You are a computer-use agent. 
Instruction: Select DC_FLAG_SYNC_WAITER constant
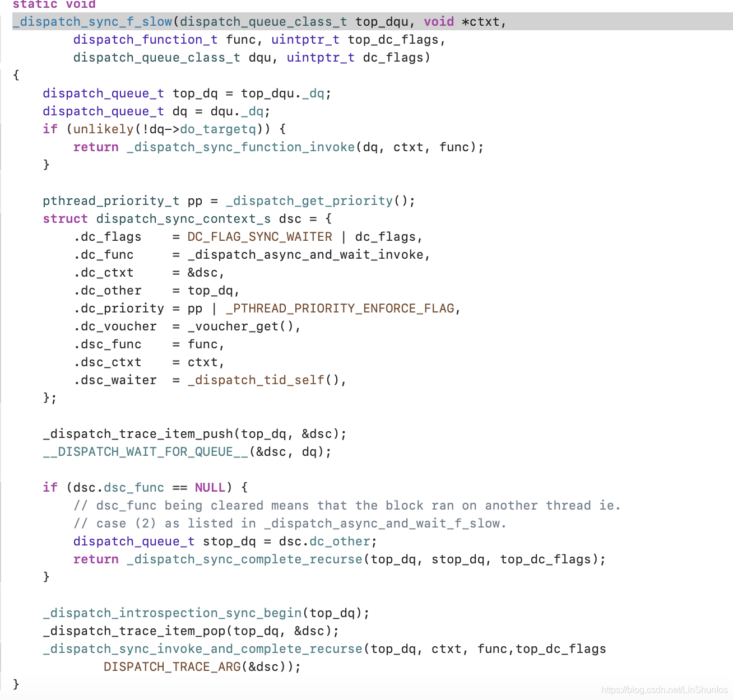pyautogui.click(x=259, y=237)
